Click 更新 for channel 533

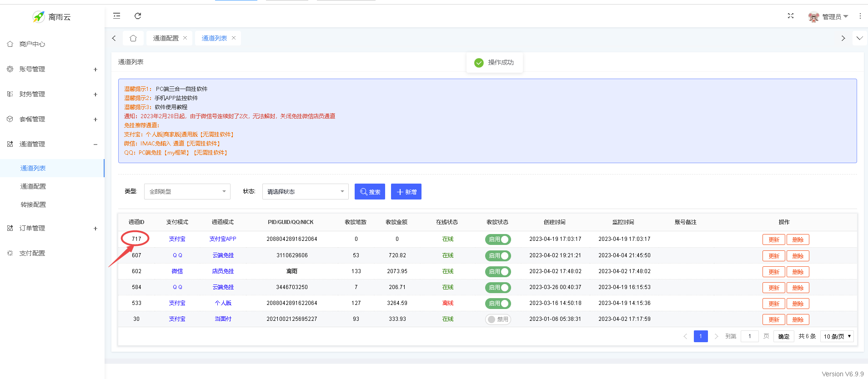click(774, 304)
